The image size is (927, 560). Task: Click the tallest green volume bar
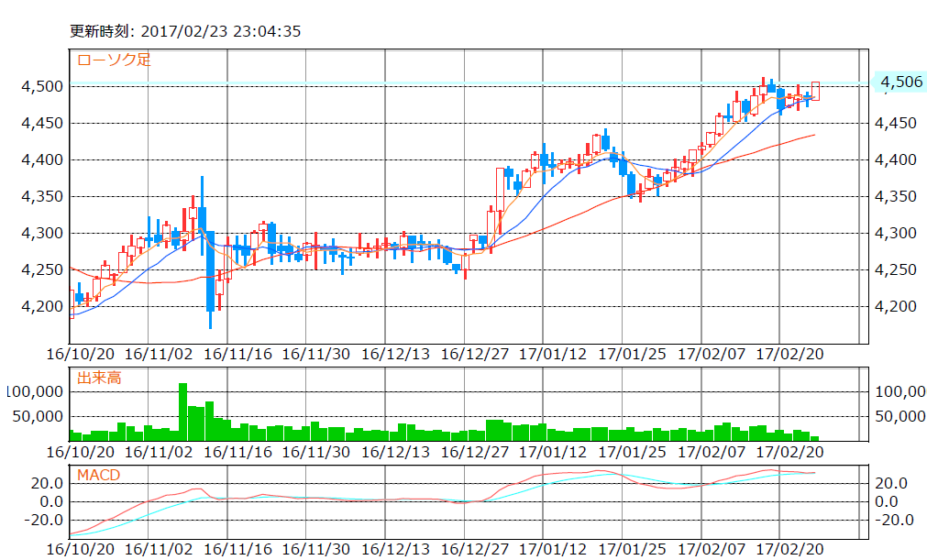[x=182, y=412]
